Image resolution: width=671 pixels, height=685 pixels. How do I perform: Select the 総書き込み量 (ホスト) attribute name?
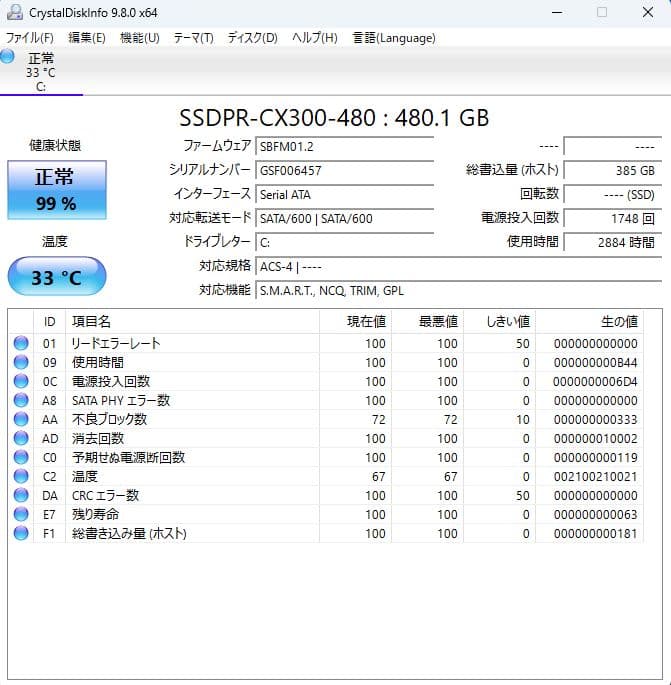point(129,533)
